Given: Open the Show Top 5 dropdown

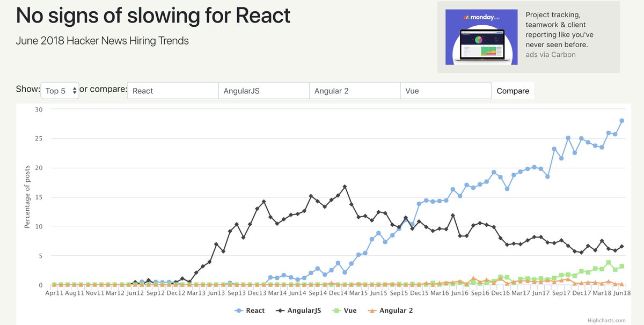Looking at the screenshot, I should click(x=60, y=91).
